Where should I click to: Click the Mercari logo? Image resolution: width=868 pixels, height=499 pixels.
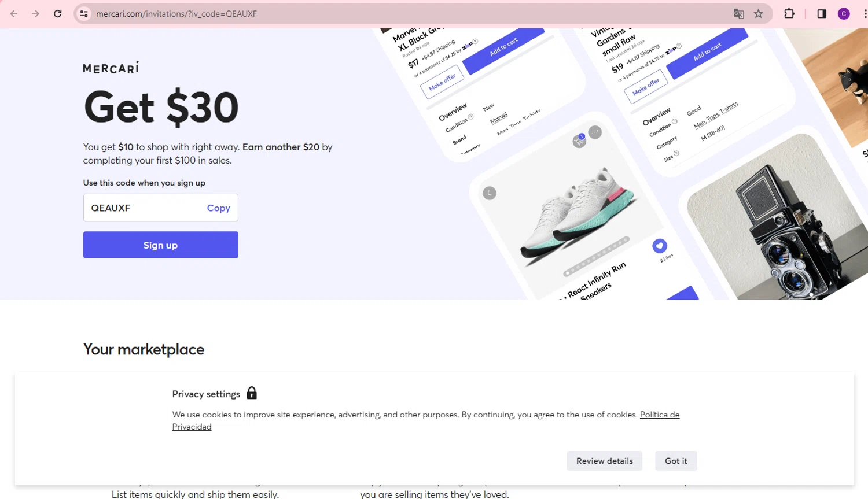111,68
